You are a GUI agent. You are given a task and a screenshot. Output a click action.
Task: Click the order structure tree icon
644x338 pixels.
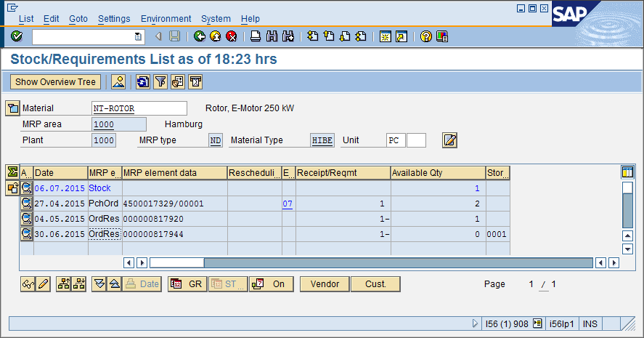(64, 284)
